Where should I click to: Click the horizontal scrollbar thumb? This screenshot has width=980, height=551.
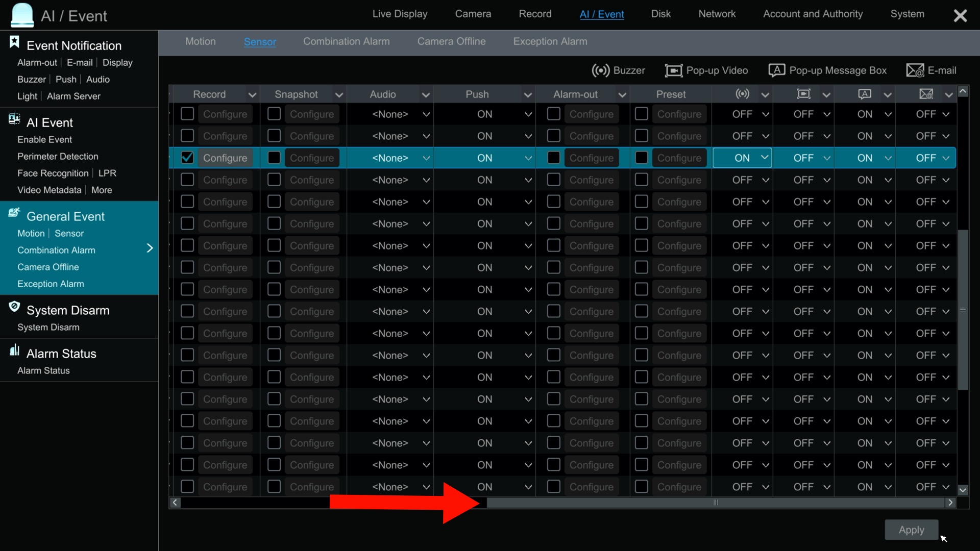pyautogui.click(x=715, y=503)
